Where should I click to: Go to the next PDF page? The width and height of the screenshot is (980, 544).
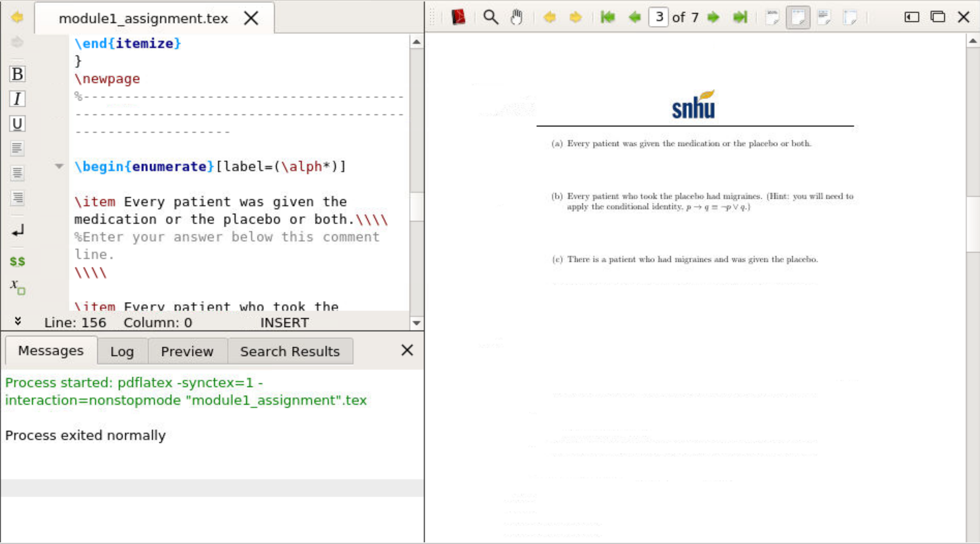point(713,17)
